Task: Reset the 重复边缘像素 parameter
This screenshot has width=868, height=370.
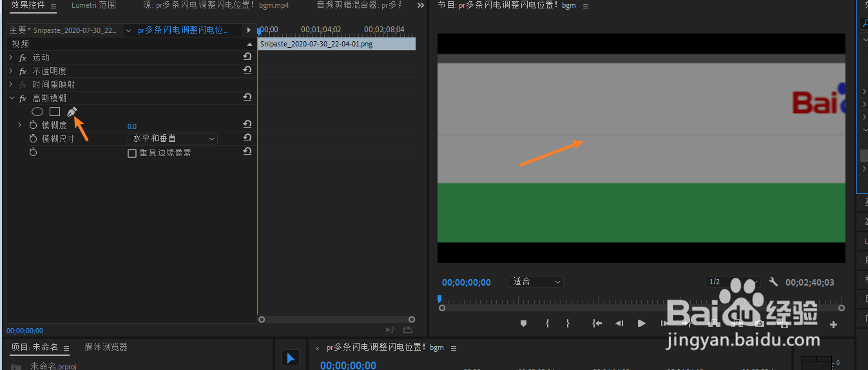Action: pos(247,152)
